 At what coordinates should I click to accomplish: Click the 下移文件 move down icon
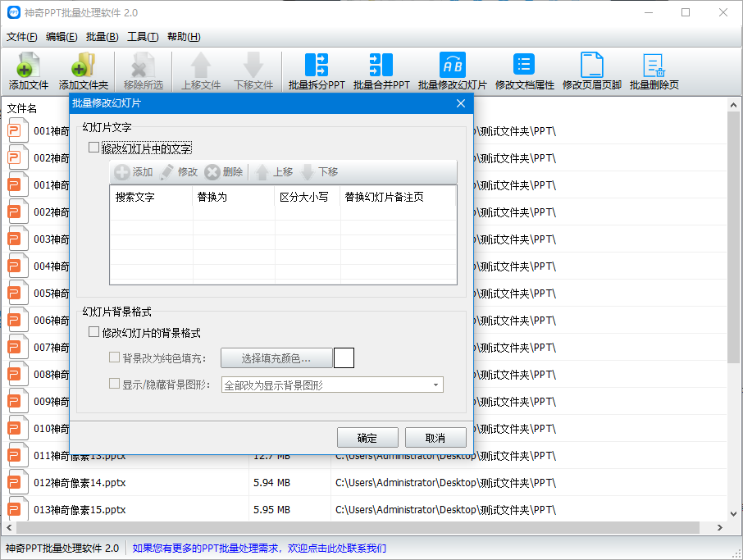(x=253, y=65)
